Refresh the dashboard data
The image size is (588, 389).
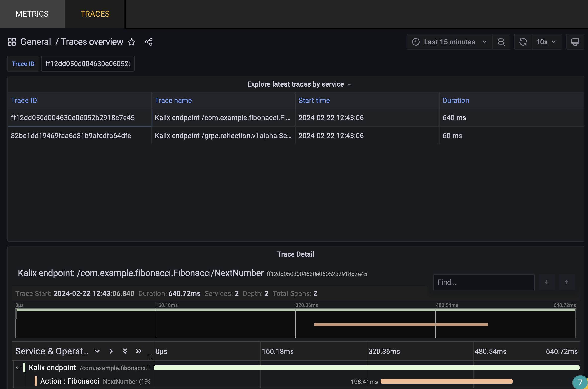click(523, 42)
